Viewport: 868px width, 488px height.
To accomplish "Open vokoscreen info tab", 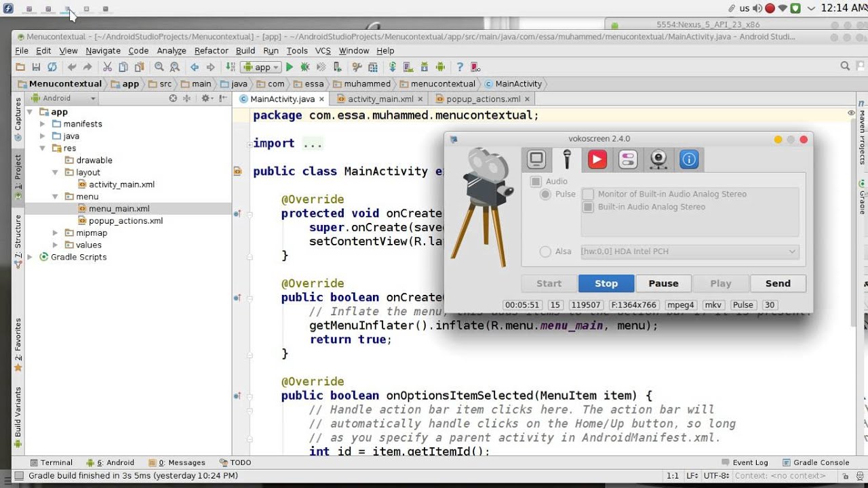I will pos(689,159).
